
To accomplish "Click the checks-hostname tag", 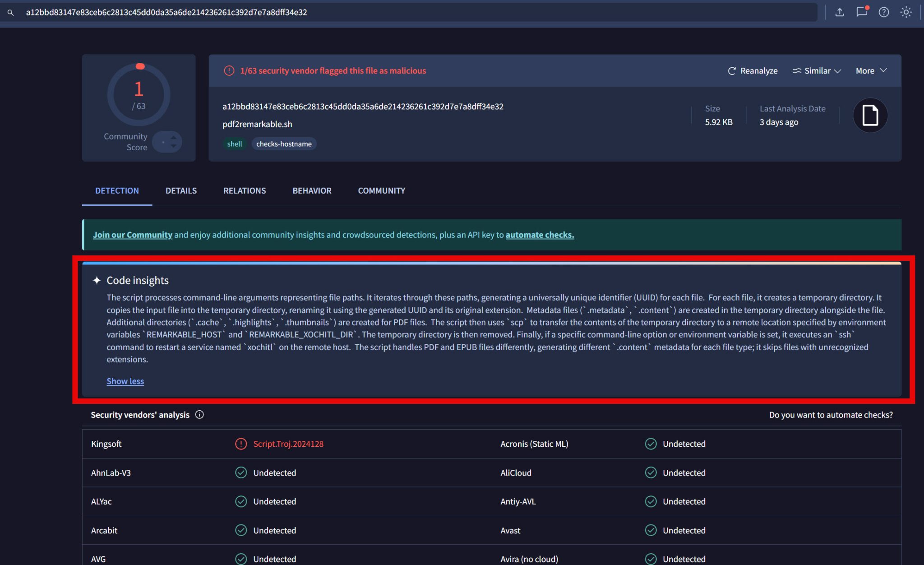I will [x=284, y=144].
